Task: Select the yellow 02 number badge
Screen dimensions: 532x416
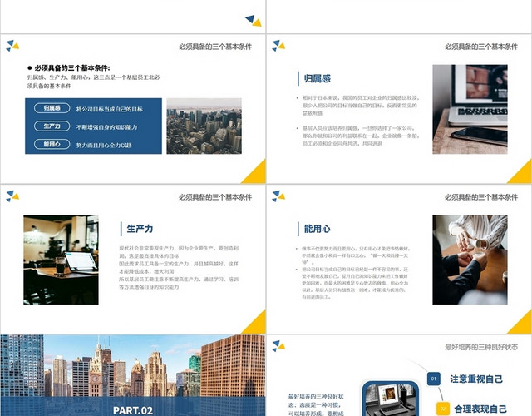Action: pyautogui.click(x=443, y=409)
